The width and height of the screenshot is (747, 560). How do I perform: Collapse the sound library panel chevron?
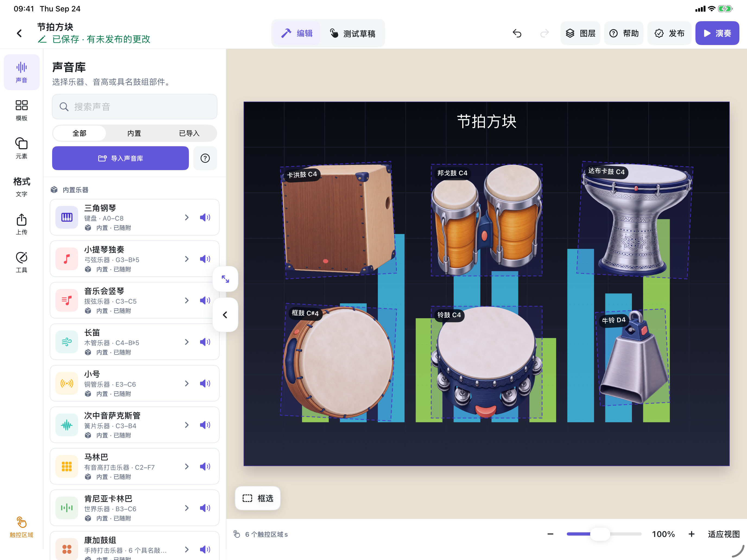pos(225,315)
